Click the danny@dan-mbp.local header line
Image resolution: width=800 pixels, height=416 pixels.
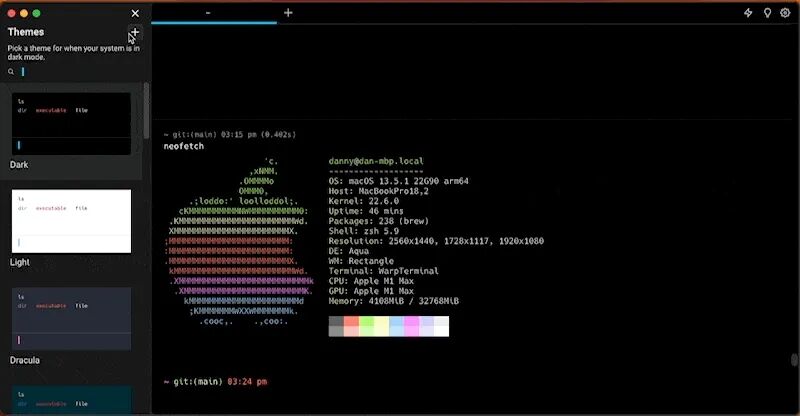[x=376, y=161]
